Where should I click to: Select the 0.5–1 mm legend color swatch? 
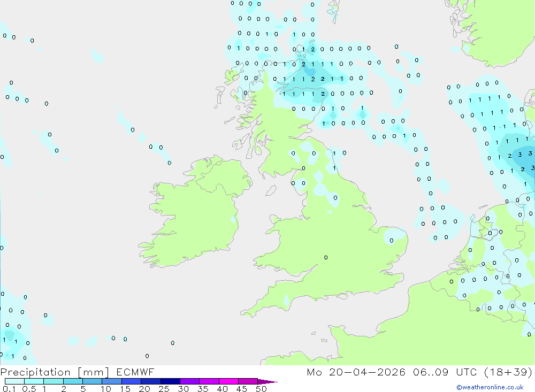click(34, 381)
